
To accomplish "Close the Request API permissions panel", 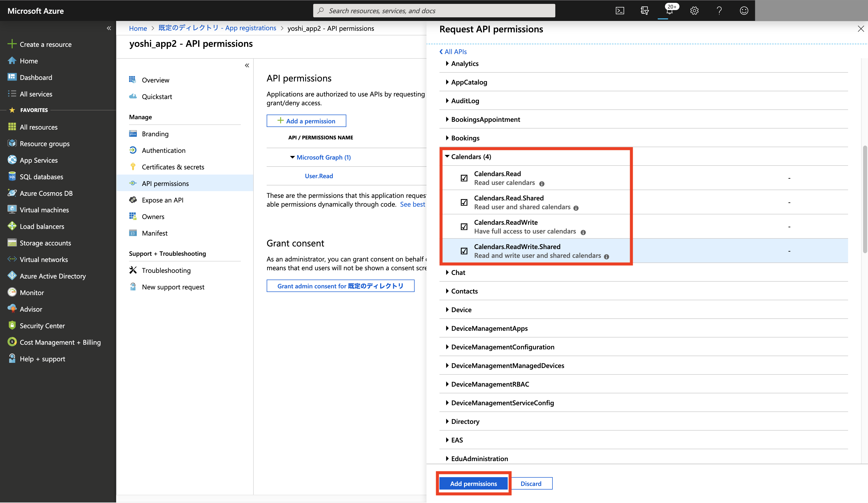I will 860,29.
